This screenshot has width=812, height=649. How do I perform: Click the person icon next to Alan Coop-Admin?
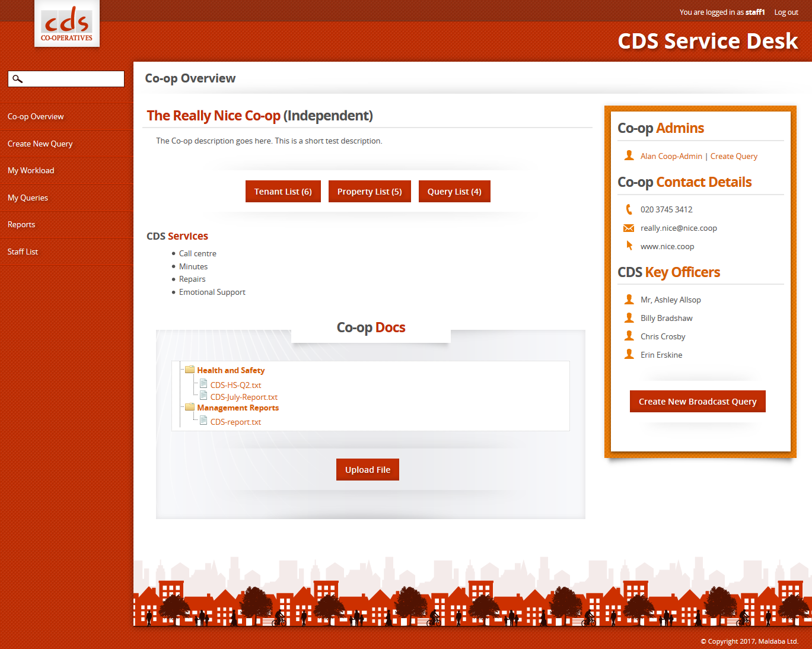(x=629, y=155)
